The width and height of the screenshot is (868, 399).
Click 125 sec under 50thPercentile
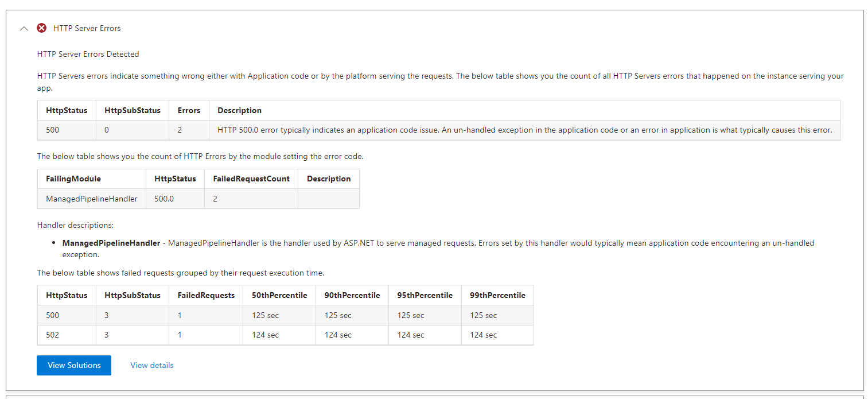(279, 315)
